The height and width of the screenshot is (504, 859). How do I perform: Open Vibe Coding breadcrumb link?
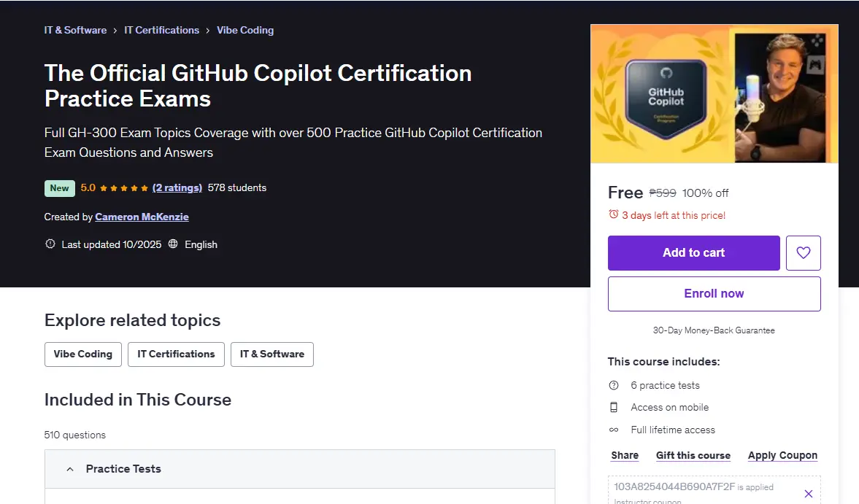(245, 30)
